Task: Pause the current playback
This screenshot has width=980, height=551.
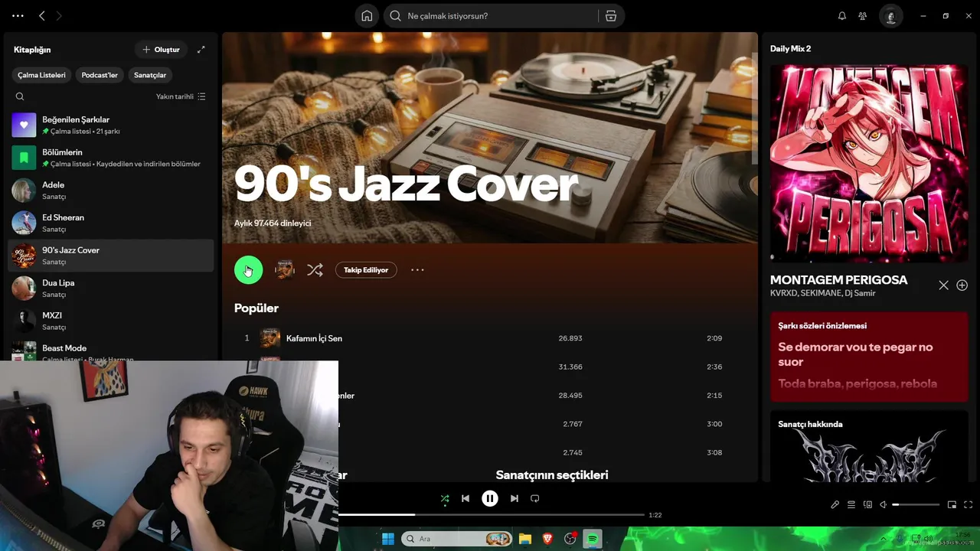Action: [x=490, y=499]
